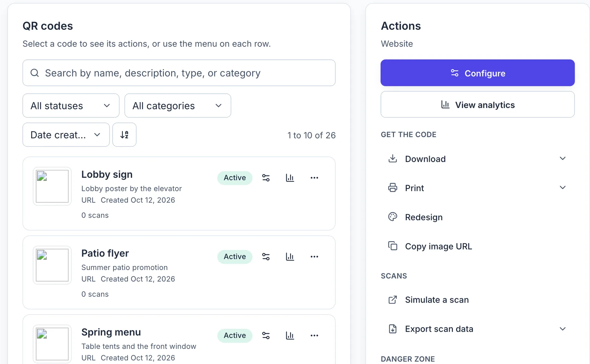Open configure settings icon for Patio flyer
The height and width of the screenshot is (364, 590).
point(266,257)
